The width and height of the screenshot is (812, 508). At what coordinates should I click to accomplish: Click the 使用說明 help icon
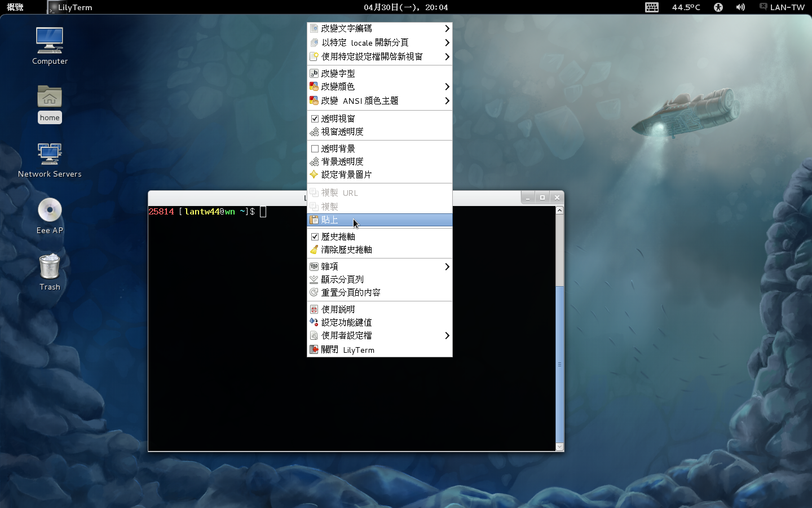pyautogui.click(x=314, y=309)
